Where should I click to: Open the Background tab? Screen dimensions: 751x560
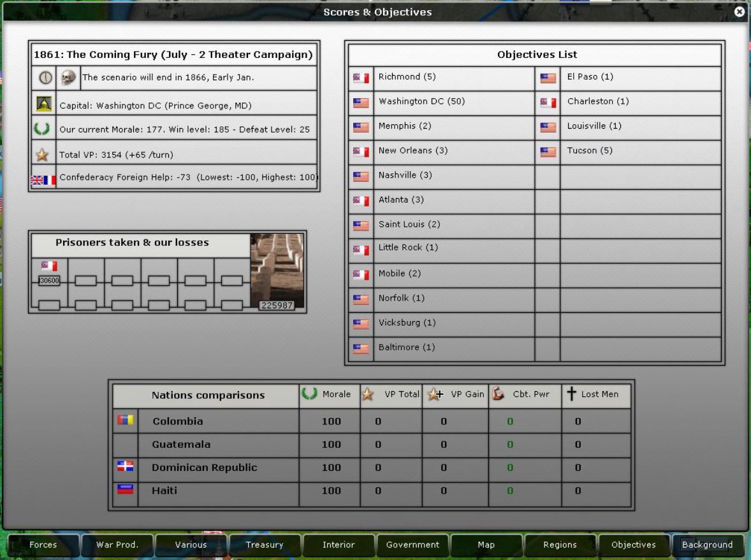point(707,545)
